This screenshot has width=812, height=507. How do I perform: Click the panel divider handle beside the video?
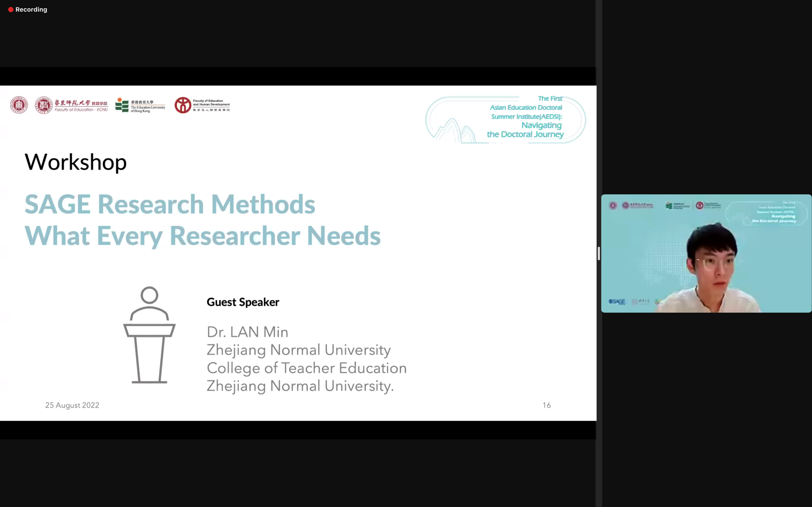coord(599,253)
